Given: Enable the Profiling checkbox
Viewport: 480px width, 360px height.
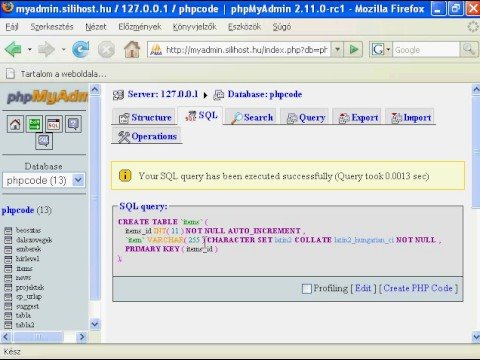Looking at the screenshot, I should tap(306, 288).
